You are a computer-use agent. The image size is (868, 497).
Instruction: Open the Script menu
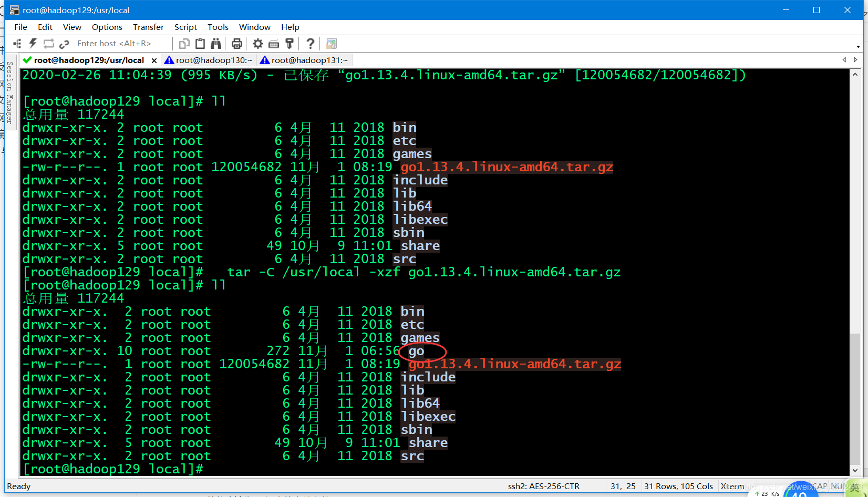[x=185, y=27]
